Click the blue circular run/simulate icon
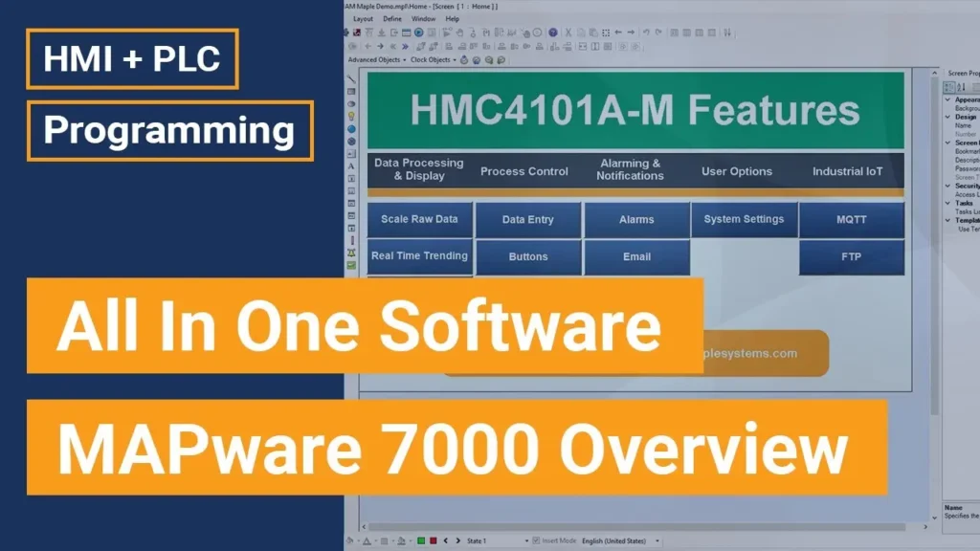This screenshot has width=980, height=551. tap(418, 33)
